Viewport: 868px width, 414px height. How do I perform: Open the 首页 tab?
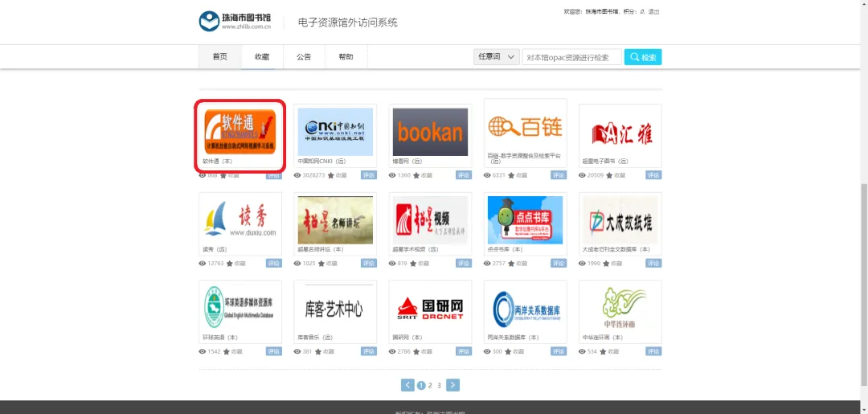[219, 56]
